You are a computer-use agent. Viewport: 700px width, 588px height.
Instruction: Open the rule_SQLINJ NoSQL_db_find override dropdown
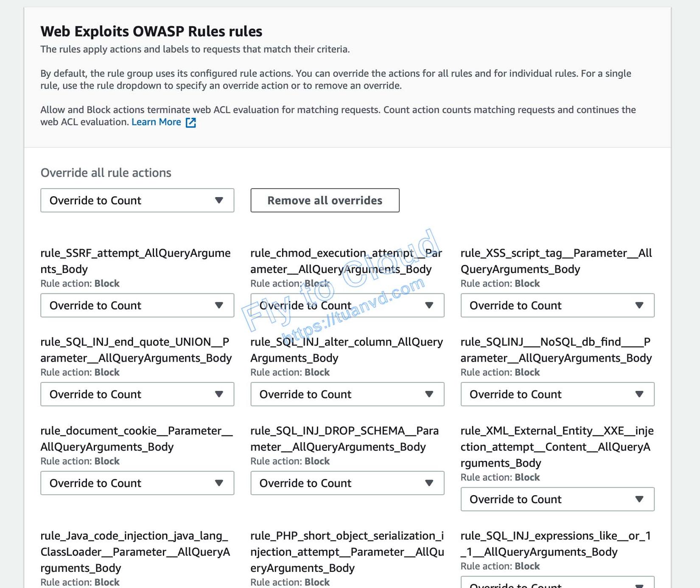(x=557, y=394)
